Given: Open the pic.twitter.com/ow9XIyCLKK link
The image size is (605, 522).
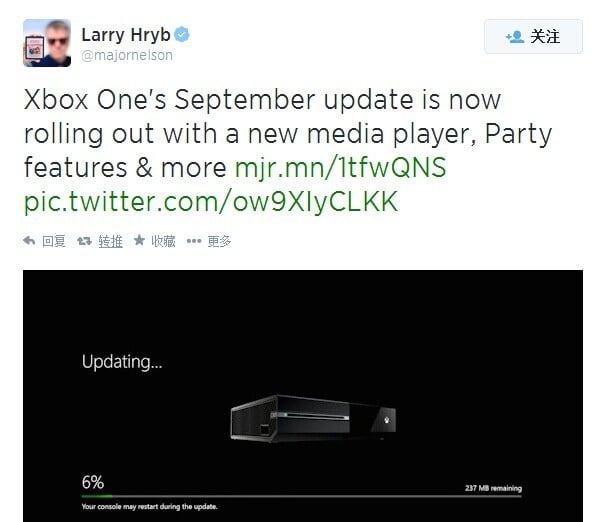Looking at the screenshot, I should tap(211, 201).
